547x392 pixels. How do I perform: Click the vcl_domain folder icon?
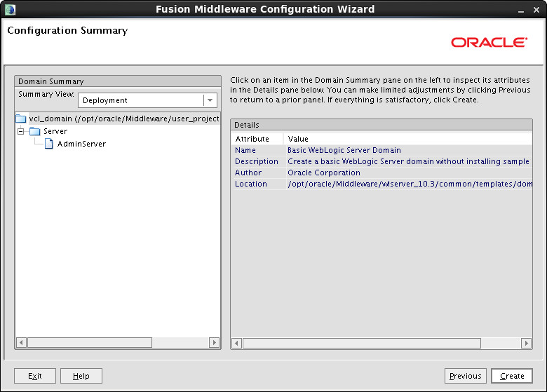pyautogui.click(x=21, y=119)
